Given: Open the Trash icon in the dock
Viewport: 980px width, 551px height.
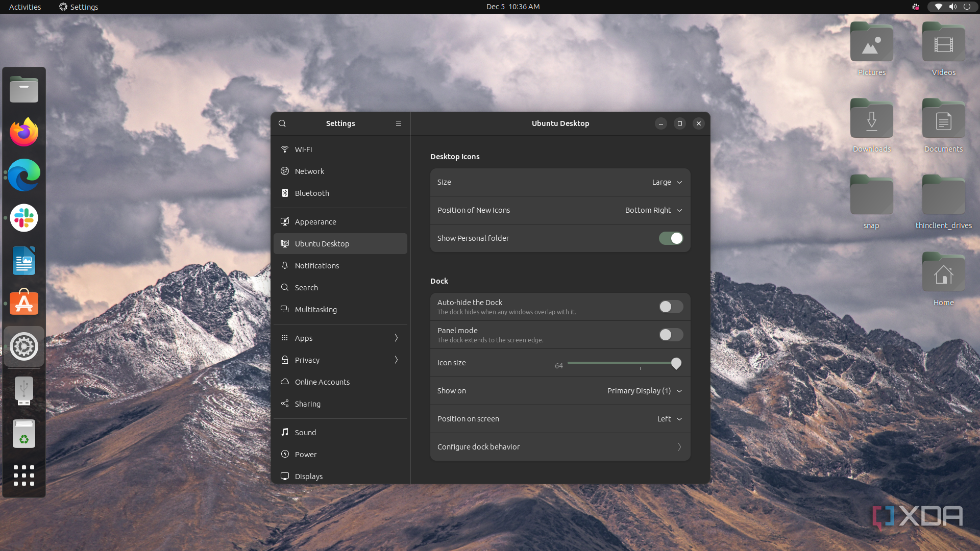Looking at the screenshot, I should tap(24, 434).
